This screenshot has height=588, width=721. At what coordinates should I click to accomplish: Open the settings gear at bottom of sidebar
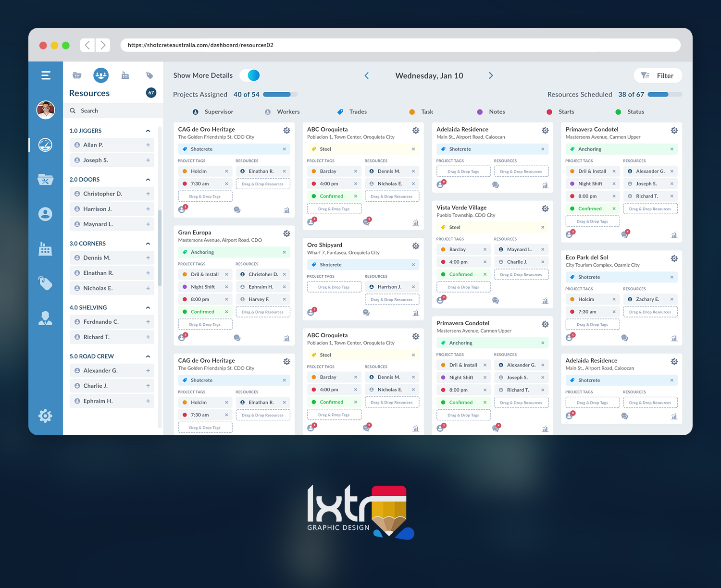(x=45, y=416)
